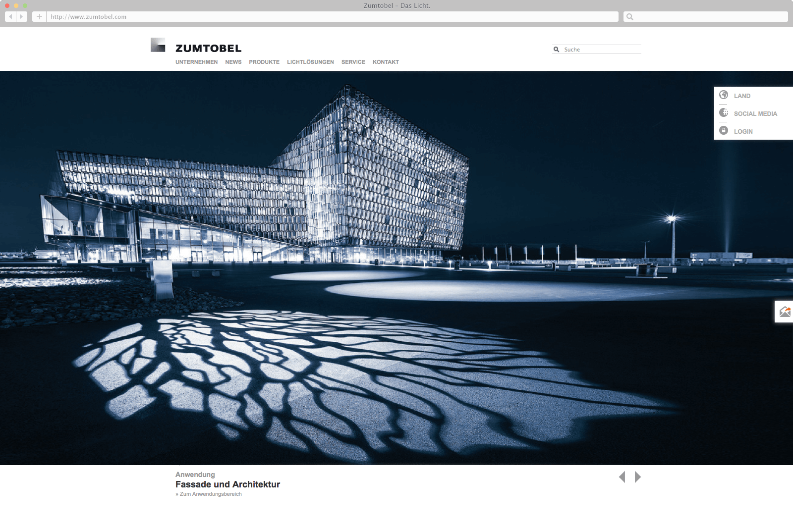Open the SOCIAL MEDIA link
Image resolution: width=793 pixels, height=532 pixels.
[x=755, y=114]
